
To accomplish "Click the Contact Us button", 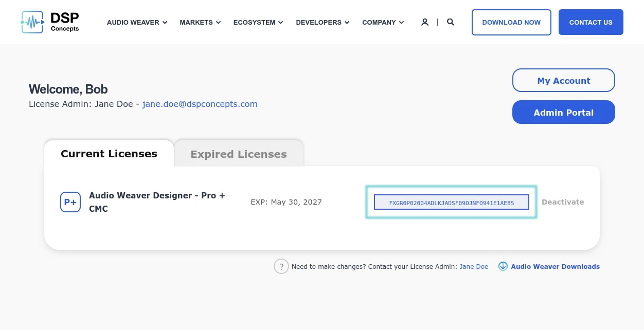I will pos(591,22).
